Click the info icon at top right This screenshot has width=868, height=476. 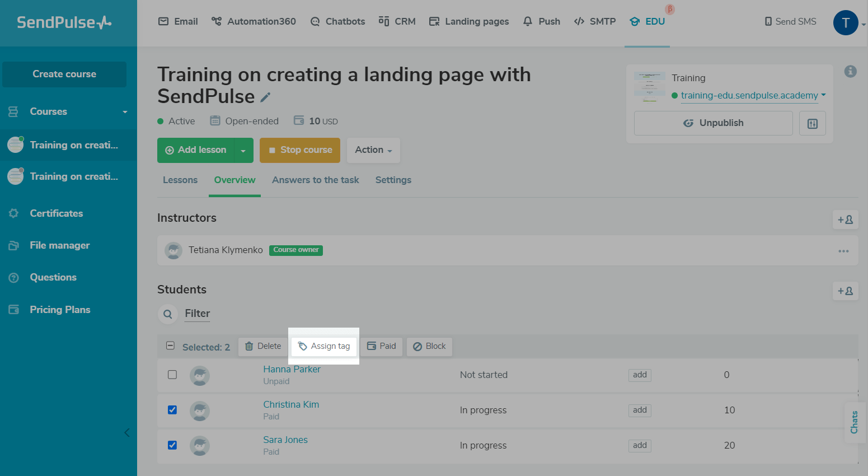(850, 71)
